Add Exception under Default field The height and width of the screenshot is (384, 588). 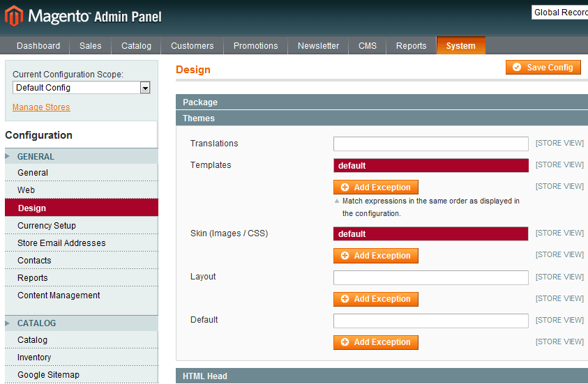[376, 342]
